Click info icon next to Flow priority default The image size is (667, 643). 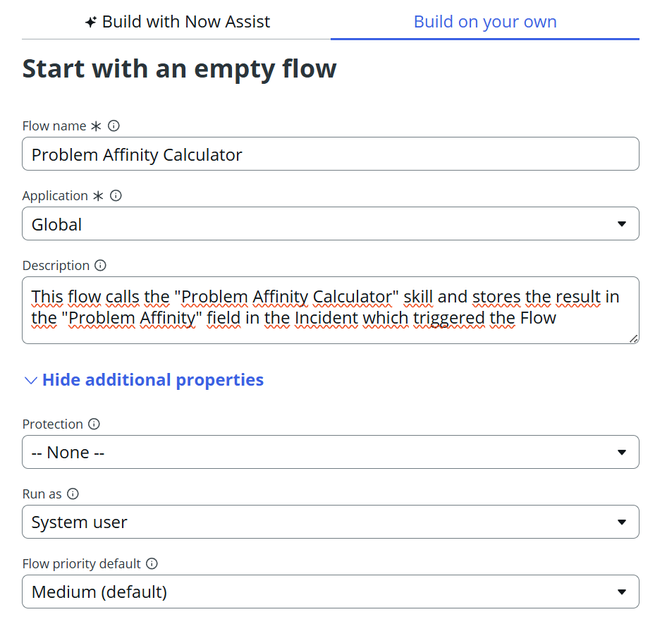pos(152,564)
